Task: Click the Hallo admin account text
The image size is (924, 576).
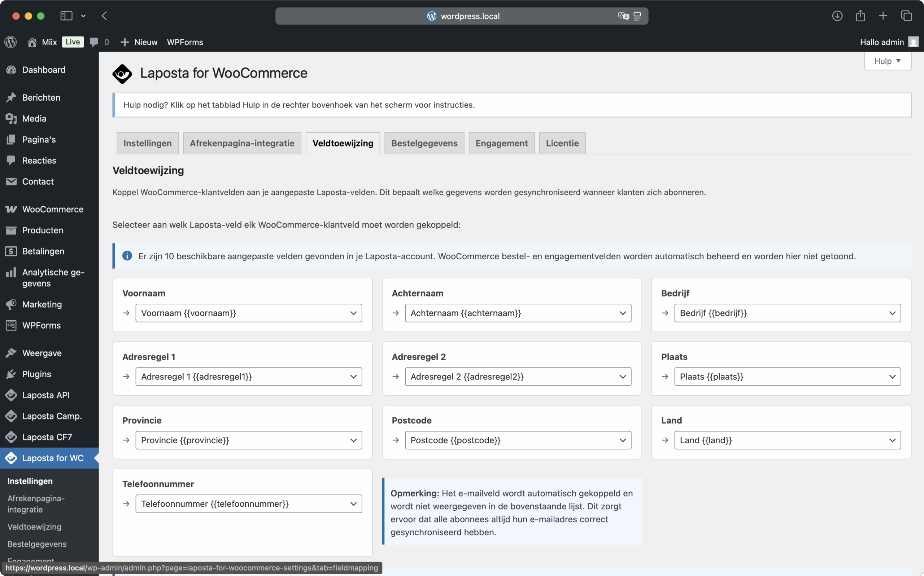Action: point(881,42)
